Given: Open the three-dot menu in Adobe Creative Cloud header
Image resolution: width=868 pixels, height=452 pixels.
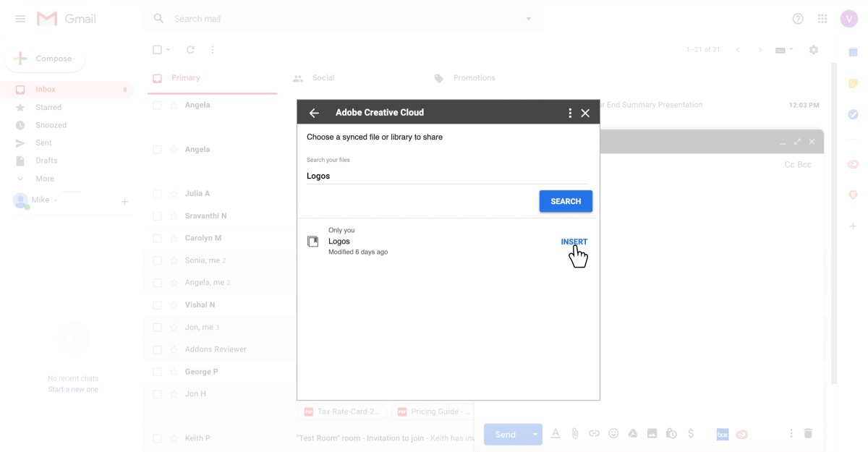Looking at the screenshot, I should point(570,113).
